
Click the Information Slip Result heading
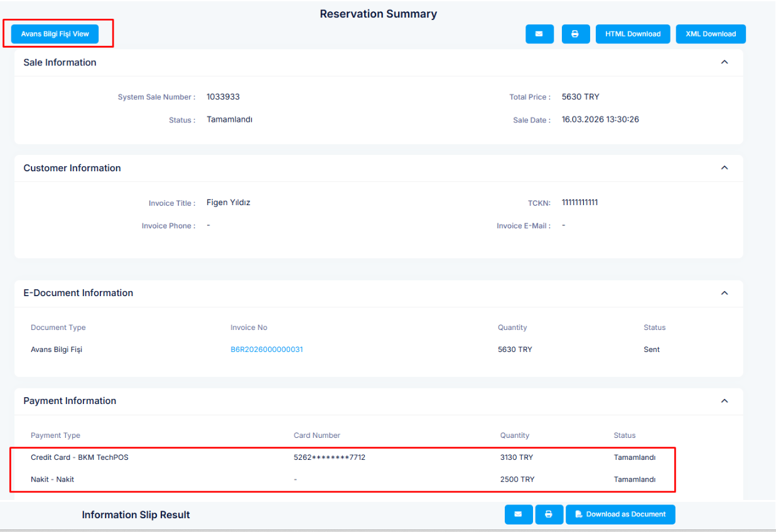pos(136,514)
